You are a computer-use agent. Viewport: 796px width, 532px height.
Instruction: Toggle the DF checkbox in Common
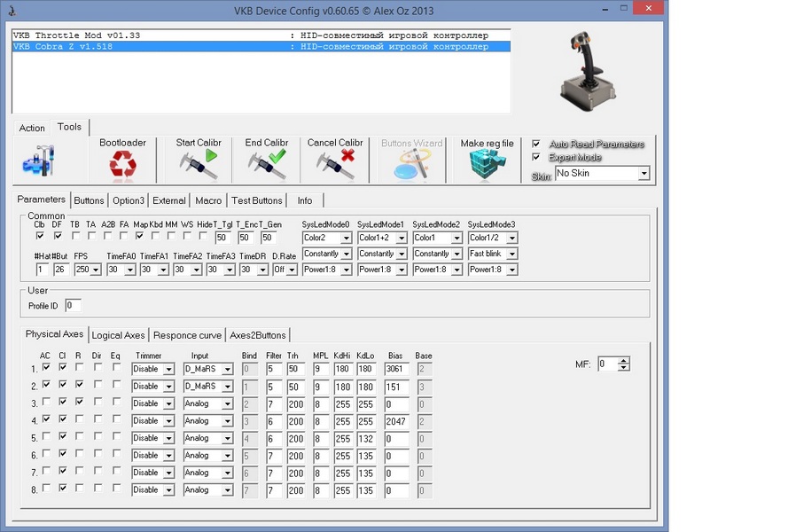pyautogui.click(x=58, y=236)
